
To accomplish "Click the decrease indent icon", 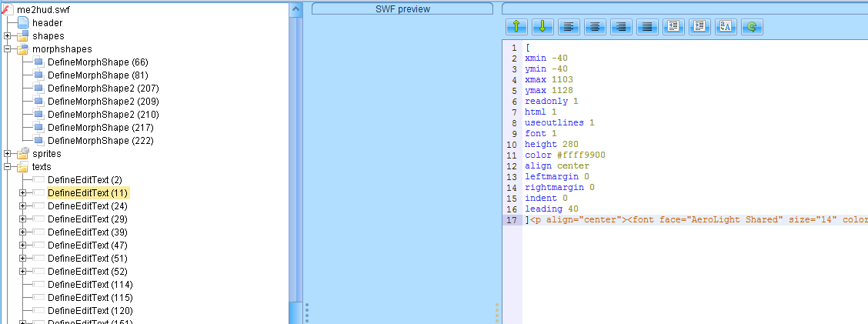I will pyautogui.click(x=673, y=26).
